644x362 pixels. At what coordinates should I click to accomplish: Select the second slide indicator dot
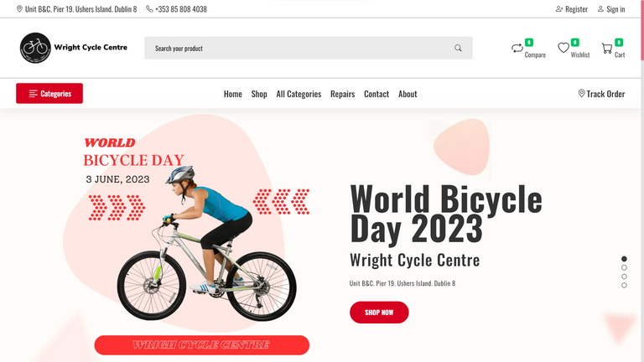624,267
